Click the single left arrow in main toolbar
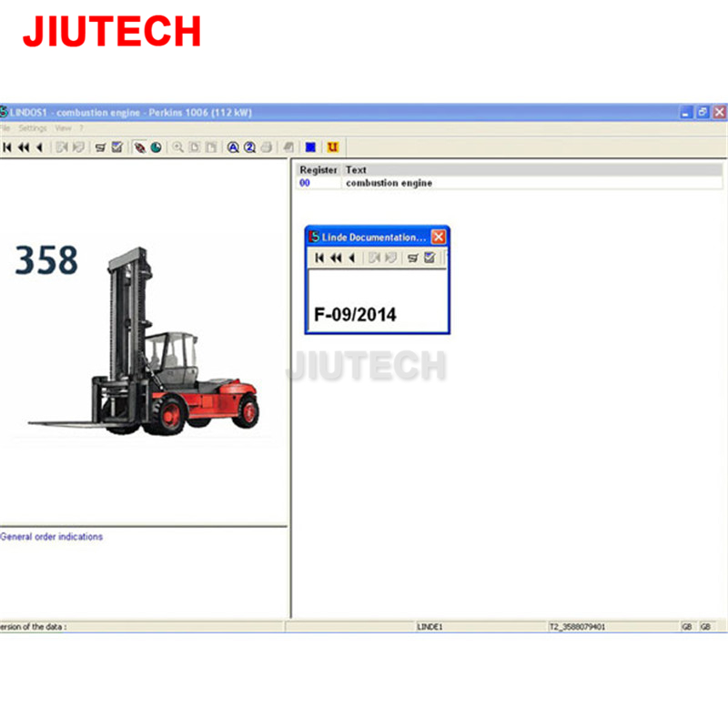 click(x=38, y=147)
